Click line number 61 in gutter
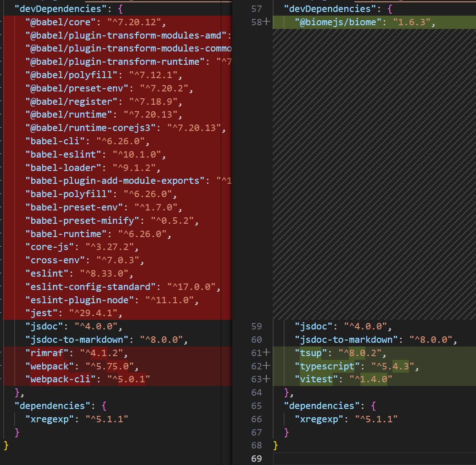This screenshot has width=476, height=465. (x=257, y=353)
